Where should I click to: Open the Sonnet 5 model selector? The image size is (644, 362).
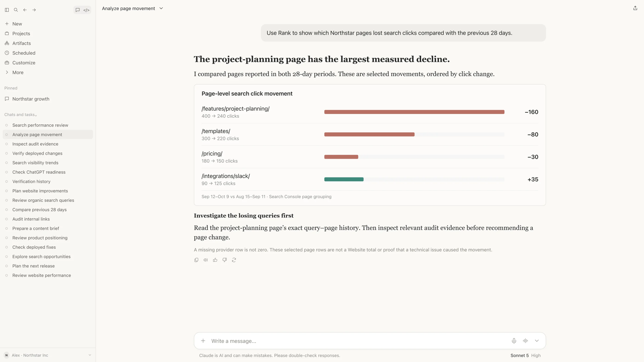point(520,355)
